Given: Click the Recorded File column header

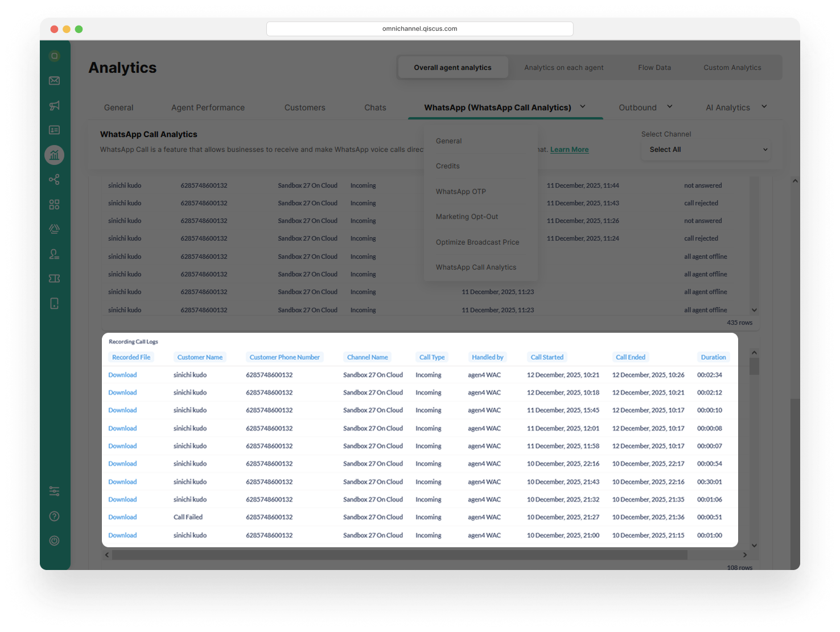Looking at the screenshot, I should 131,357.
